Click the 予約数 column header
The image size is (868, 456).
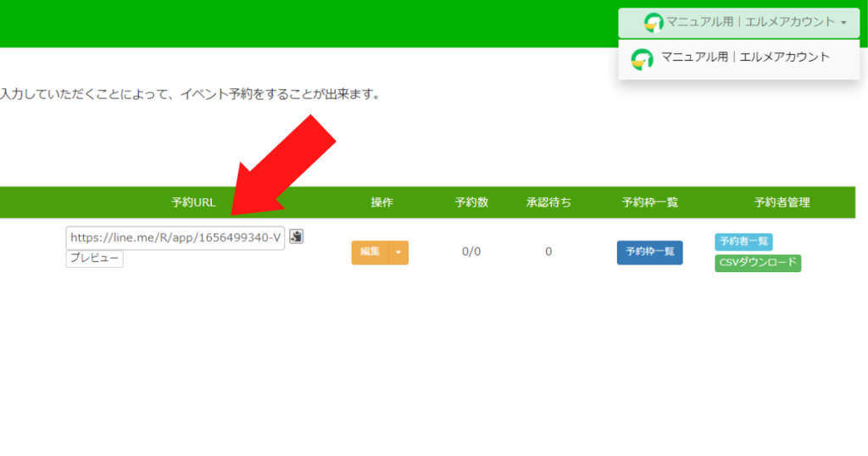[x=471, y=203]
